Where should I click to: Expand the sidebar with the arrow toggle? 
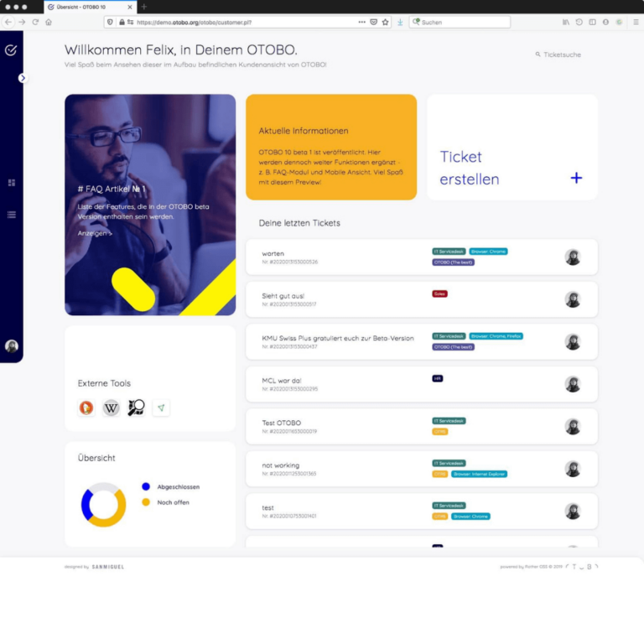pos(23,78)
